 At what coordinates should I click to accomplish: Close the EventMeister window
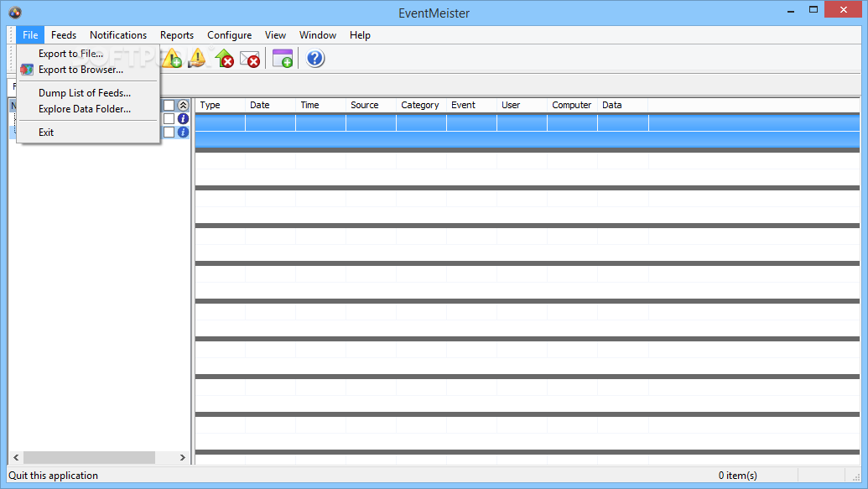[x=843, y=9]
